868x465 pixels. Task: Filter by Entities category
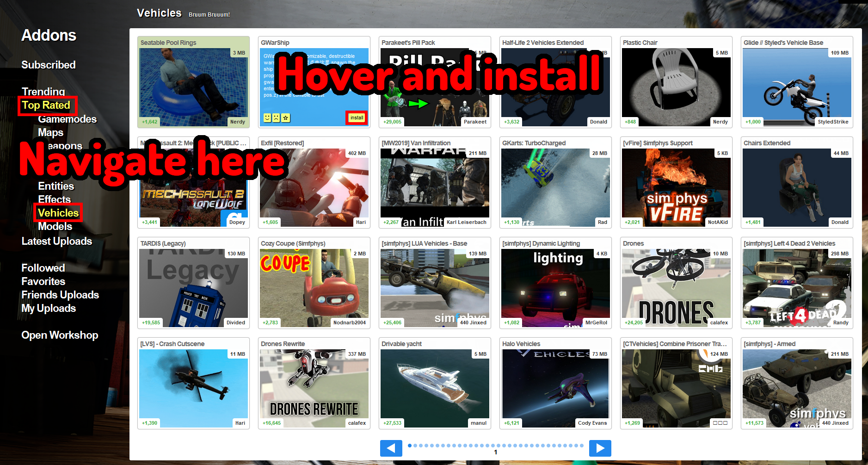(56, 186)
